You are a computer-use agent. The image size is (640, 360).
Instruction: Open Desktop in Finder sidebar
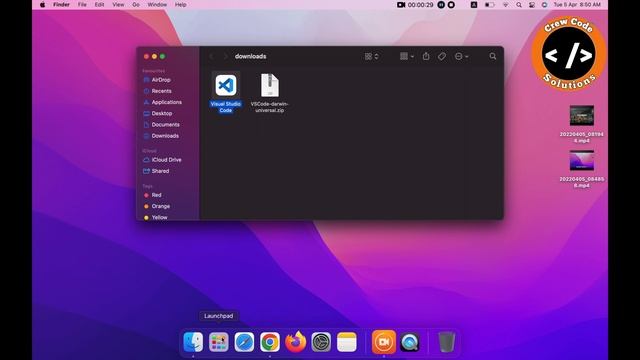click(x=162, y=113)
